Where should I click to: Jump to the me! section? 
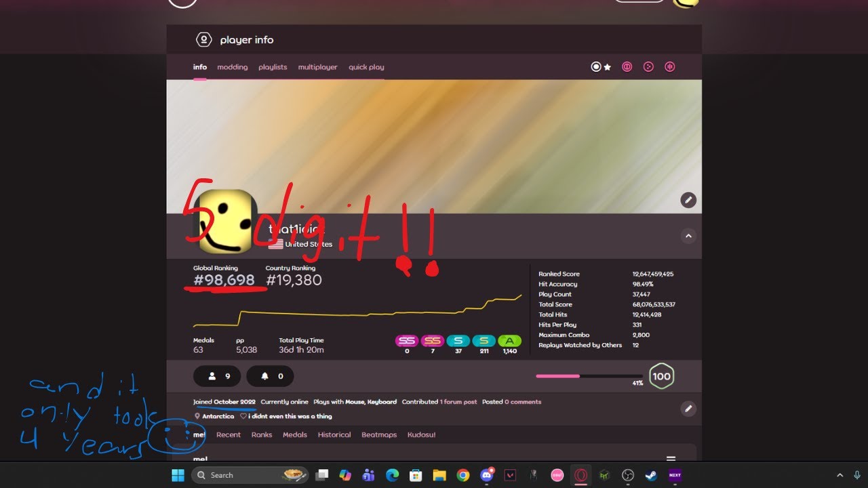point(199,434)
